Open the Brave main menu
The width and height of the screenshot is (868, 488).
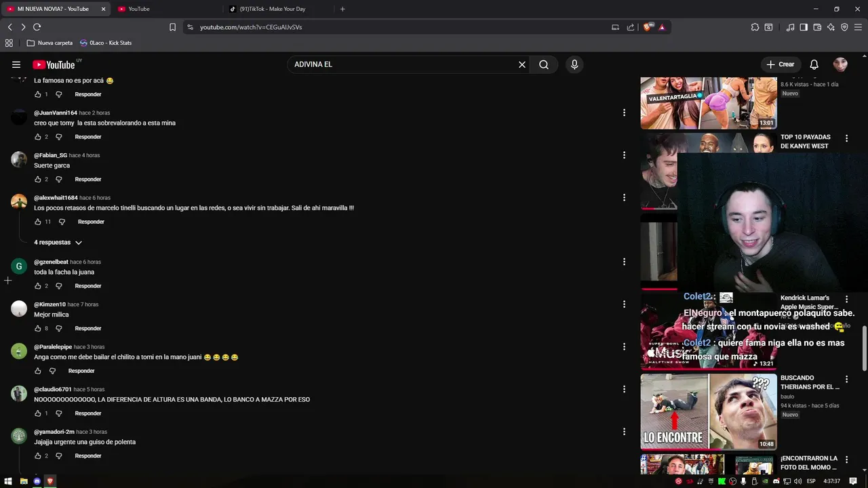click(858, 27)
